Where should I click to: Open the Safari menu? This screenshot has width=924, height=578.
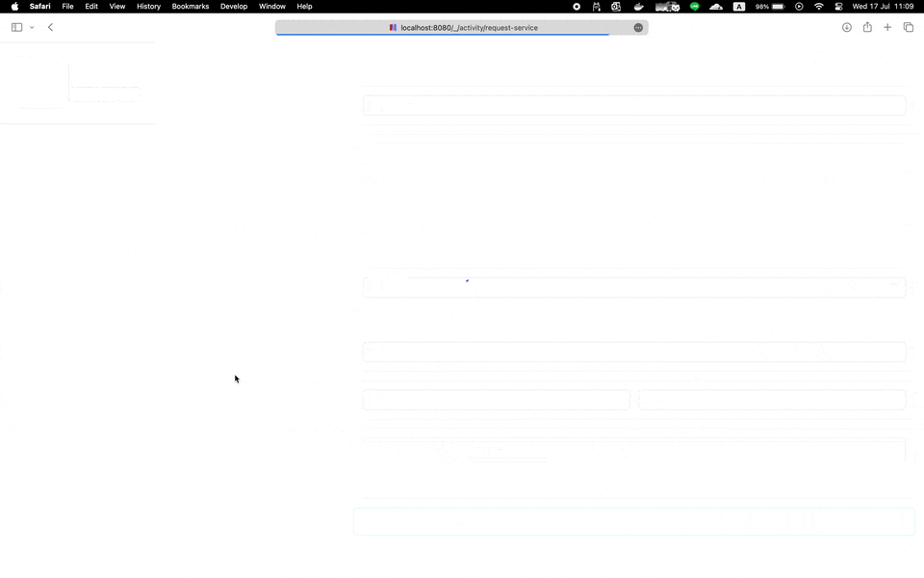point(39,6)
